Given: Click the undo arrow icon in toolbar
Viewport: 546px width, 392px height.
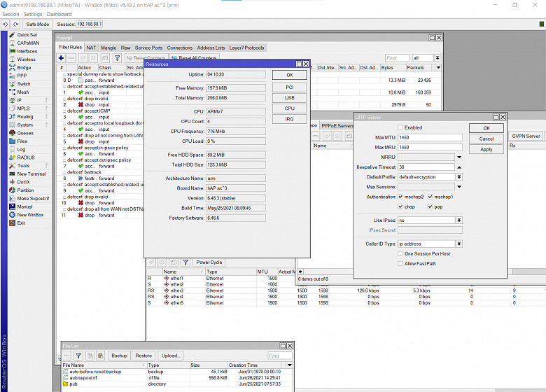Looking at the screenshot, I should click(6, 24).
